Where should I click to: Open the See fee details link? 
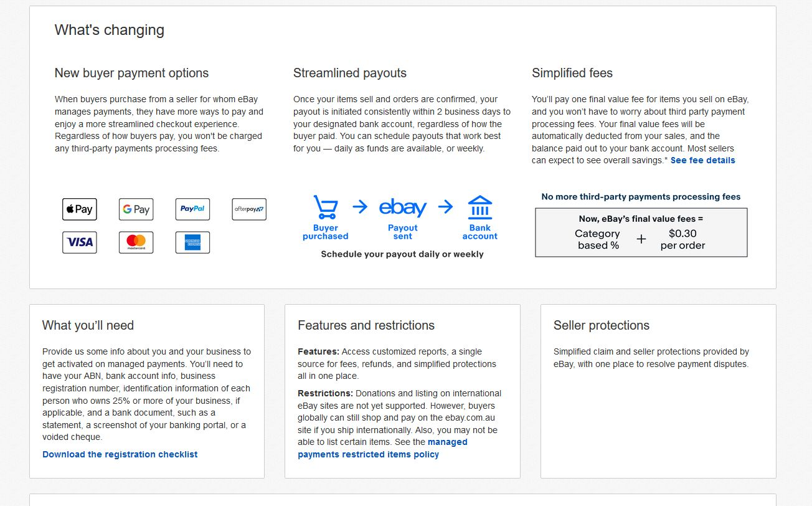703,160
